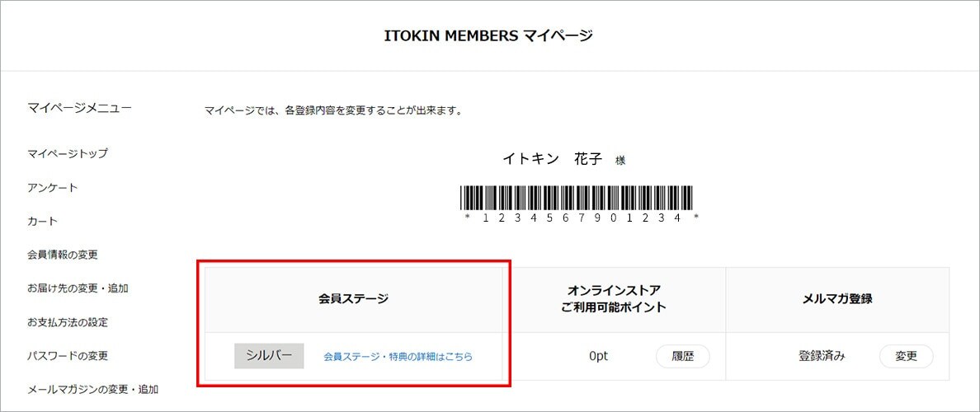Click the membership barcode image

coord(577,198)
